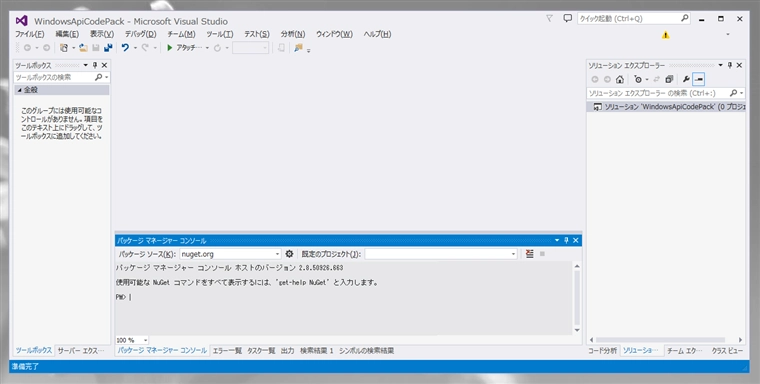Screen dimensions: 760x384
Task: Click the package manager settings gear icon
Action: [289, 254]
